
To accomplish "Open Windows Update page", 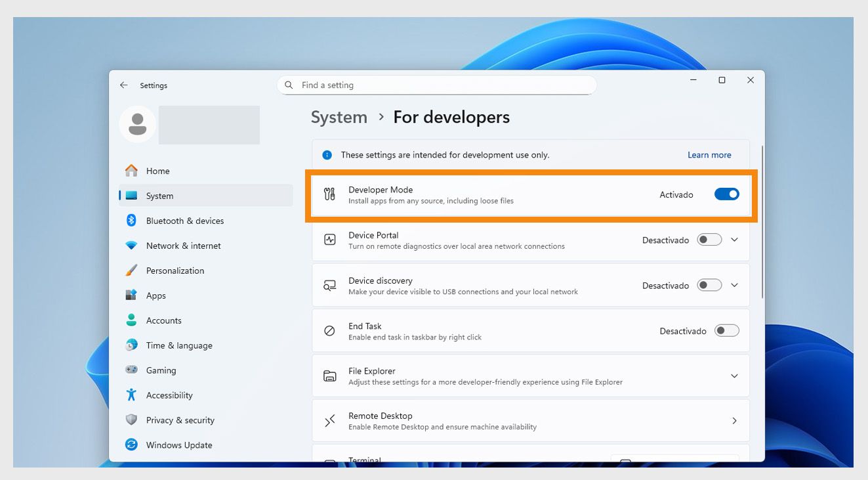I will pos(206,445).
